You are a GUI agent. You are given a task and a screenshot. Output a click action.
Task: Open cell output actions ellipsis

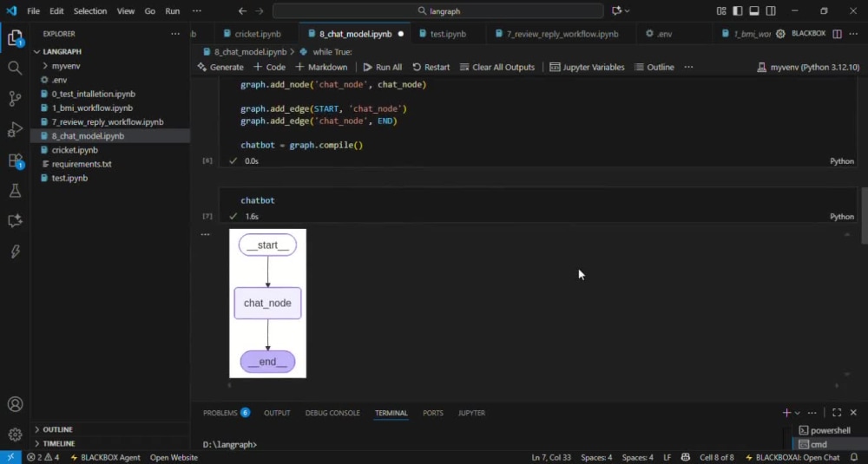206,234
